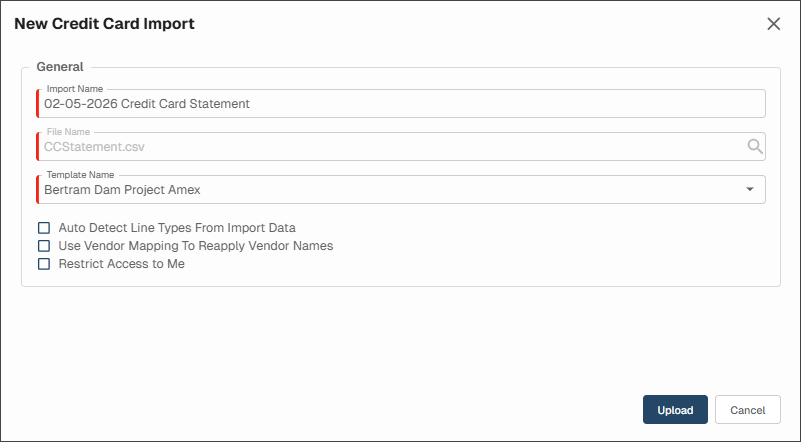Click the Upload button
Screen dimensions: 801x442
675,410
